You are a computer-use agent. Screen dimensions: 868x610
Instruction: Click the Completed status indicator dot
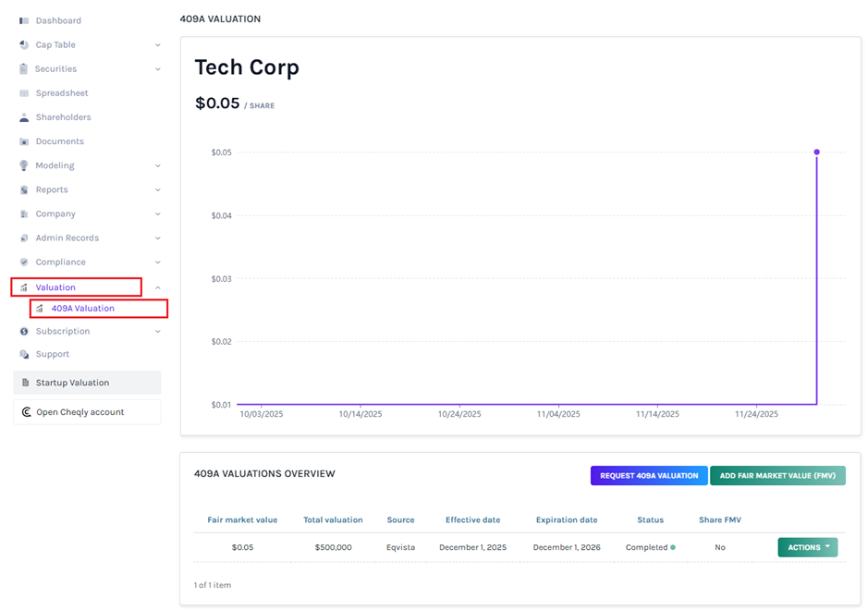pyautogui.click(x=673, y=547)
